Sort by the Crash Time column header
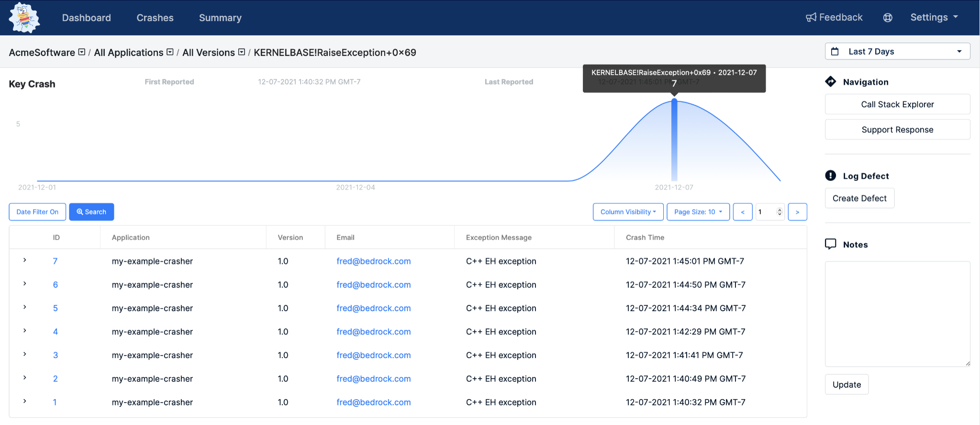The width and height of the screenshot is (980, 425). pos(645,237)
